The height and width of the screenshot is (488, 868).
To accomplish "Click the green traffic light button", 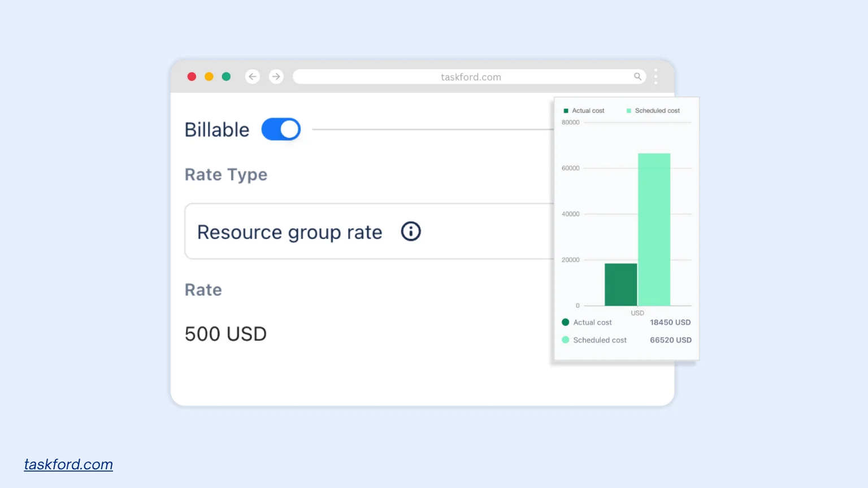I will pyautogui.click(x=226, y=76).
